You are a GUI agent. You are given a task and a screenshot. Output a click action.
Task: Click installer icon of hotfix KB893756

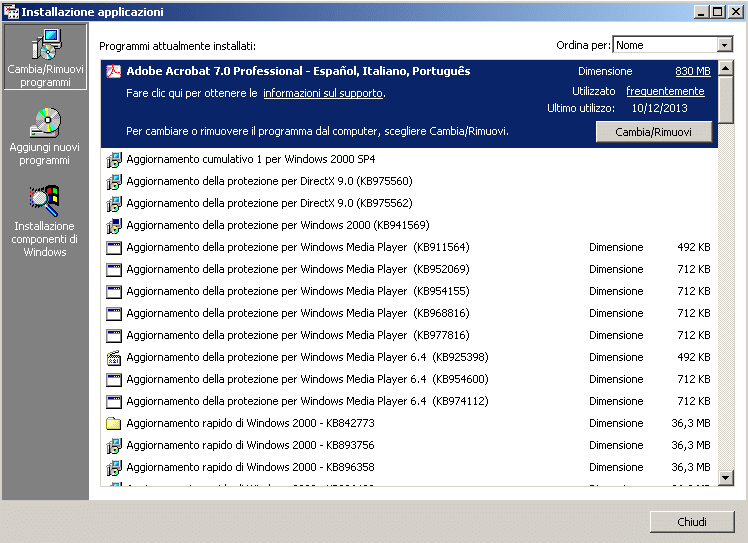pos(114,445)
